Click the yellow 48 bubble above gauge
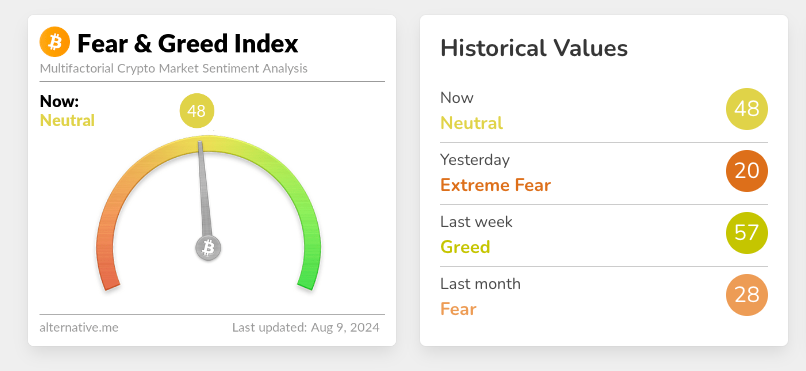The height and width of the screenshot is (371, 806). click(197, 110)
